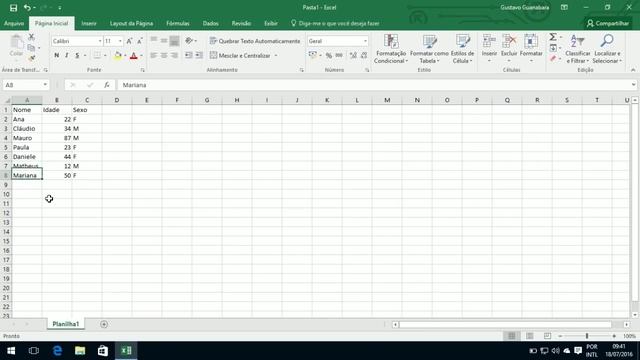640x360 pixels.
Task: Align text to the bottom
Action: (x=174, y=40)
